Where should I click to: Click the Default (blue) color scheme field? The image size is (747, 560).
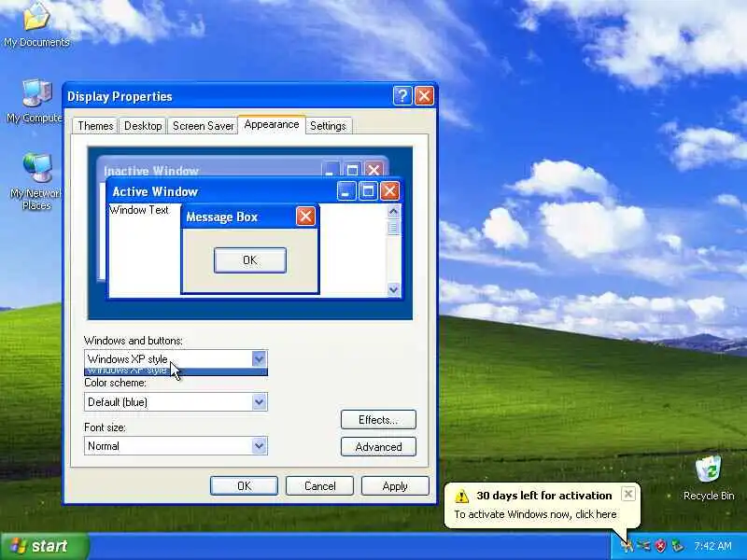tap(176, 402)
